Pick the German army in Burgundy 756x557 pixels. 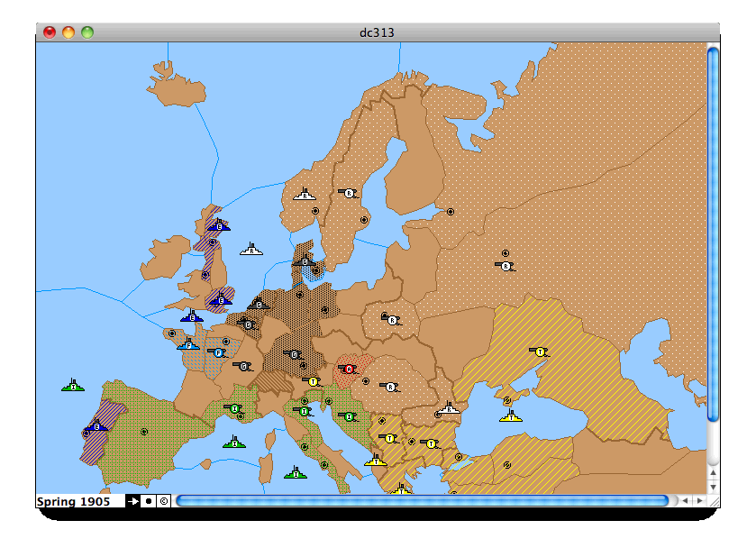point(243,367)
